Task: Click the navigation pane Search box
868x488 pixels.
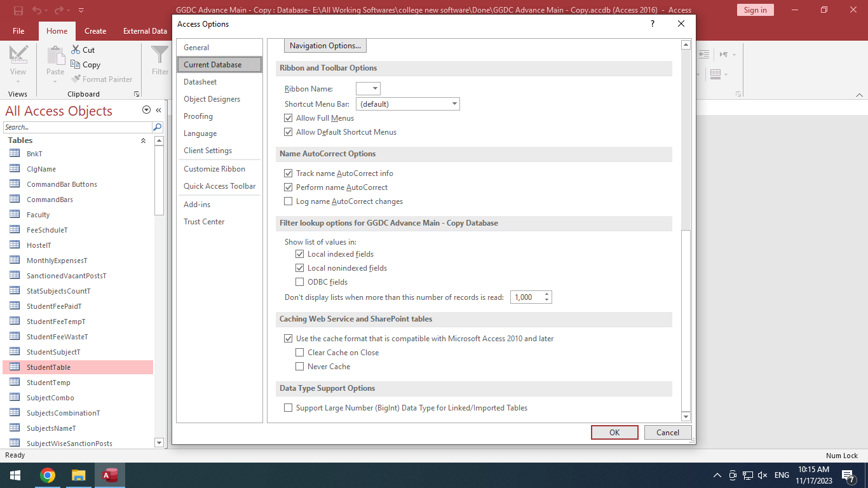Action: [78, 127]
